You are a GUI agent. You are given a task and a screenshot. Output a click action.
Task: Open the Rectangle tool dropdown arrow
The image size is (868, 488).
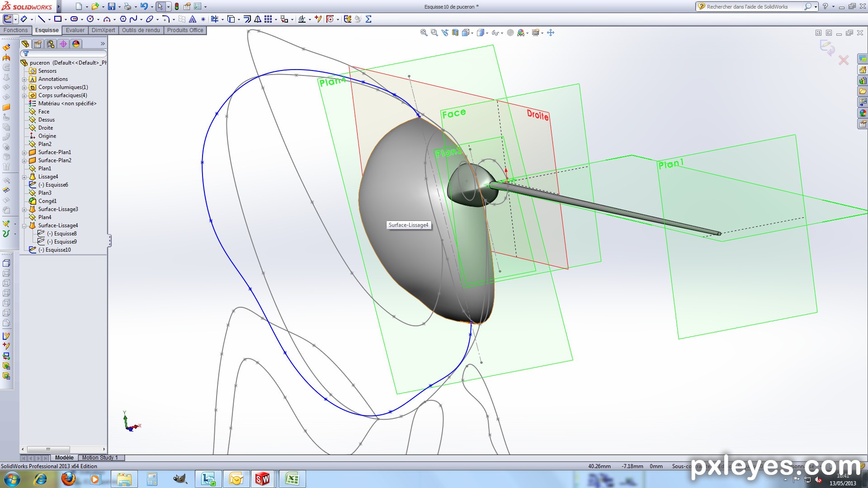[66, 19]
